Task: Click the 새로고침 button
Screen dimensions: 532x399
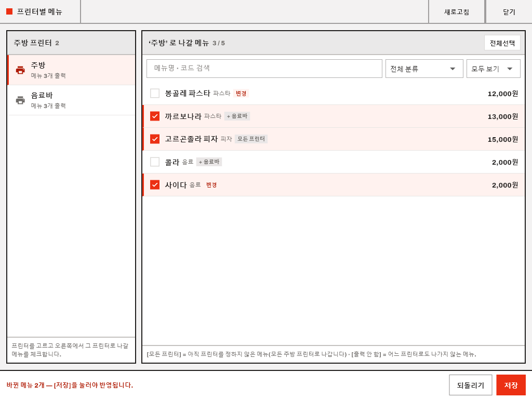Action: [457, 11]
